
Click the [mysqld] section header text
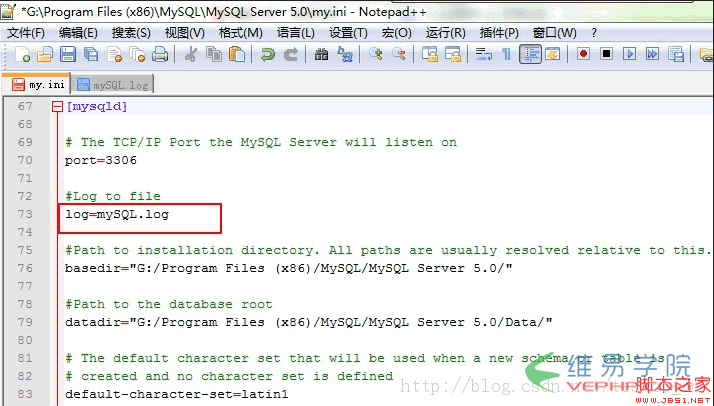97,107
